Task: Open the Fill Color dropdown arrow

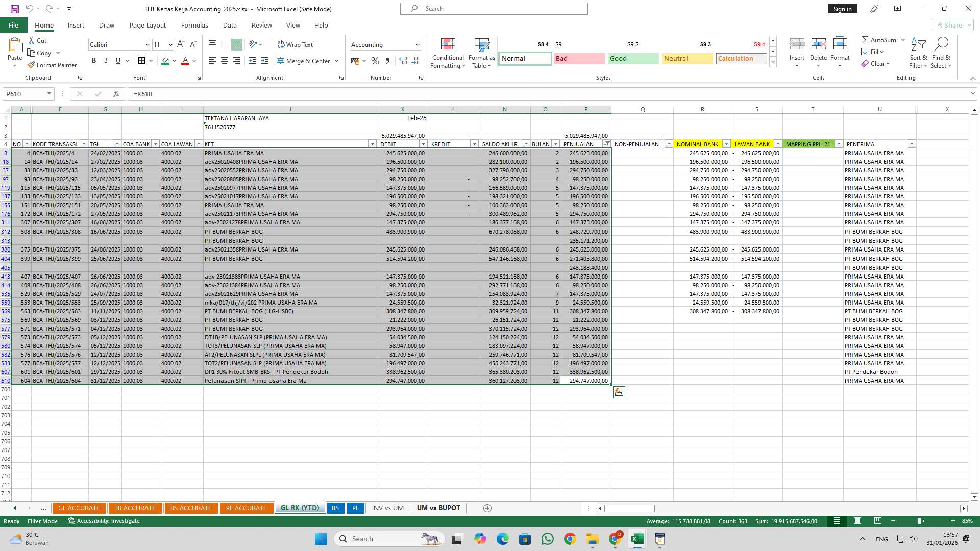Action: click(173, 61)
